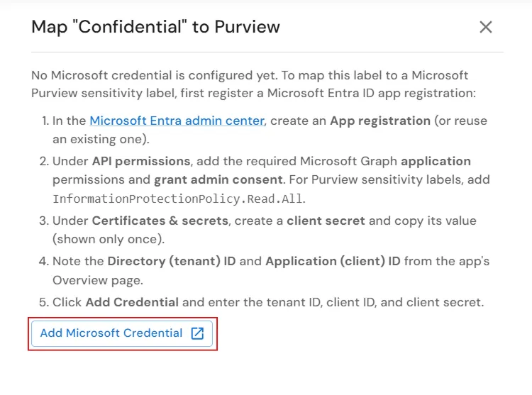Click the bold 'Directory (tenant) ID' text

[172, 261]
